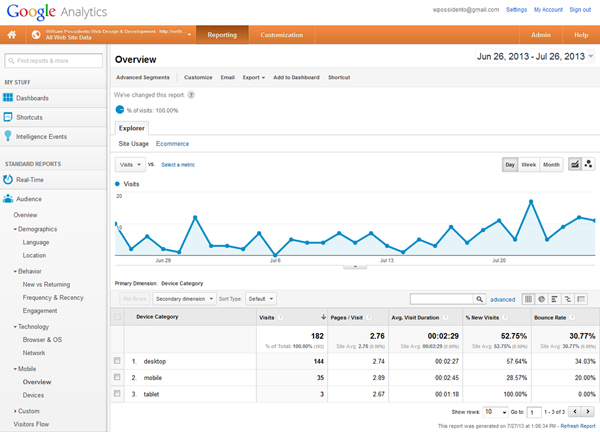The width and height of the screenshot is (600, 432).
Task: Open the Dashboards grid icon
Action: coord(8,98)
